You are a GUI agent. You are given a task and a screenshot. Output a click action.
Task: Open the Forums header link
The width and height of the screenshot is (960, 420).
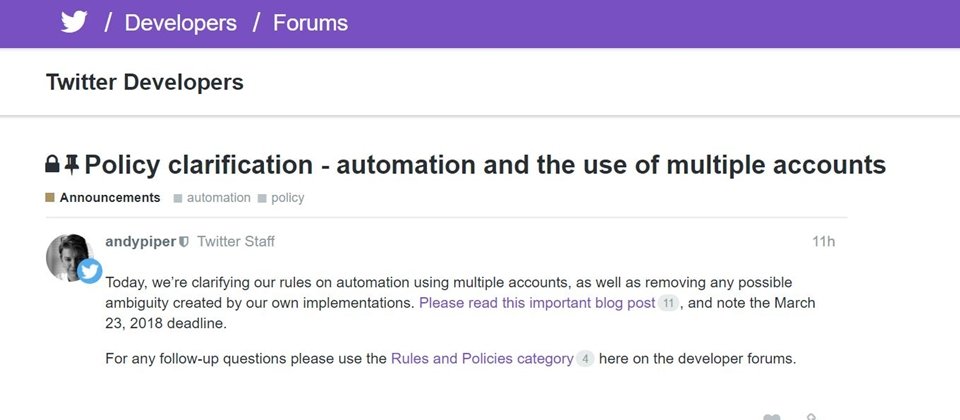[x=310, y=23]
